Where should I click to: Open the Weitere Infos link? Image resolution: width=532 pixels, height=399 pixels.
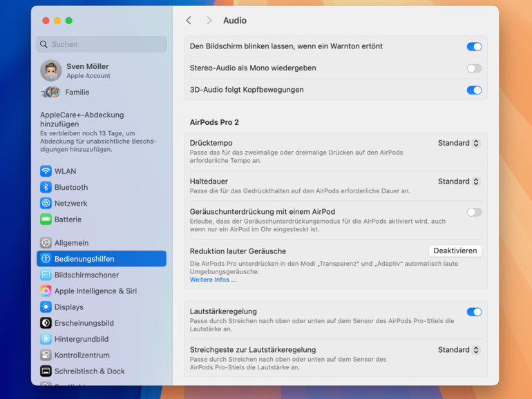pyautogui.click(x=213, y=280)
